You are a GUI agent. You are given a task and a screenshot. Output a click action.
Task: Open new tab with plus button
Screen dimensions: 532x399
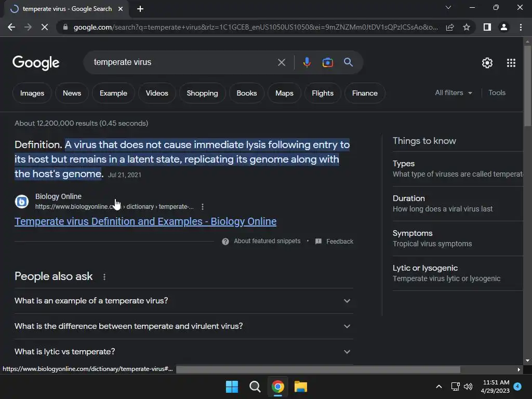point(140,9)
